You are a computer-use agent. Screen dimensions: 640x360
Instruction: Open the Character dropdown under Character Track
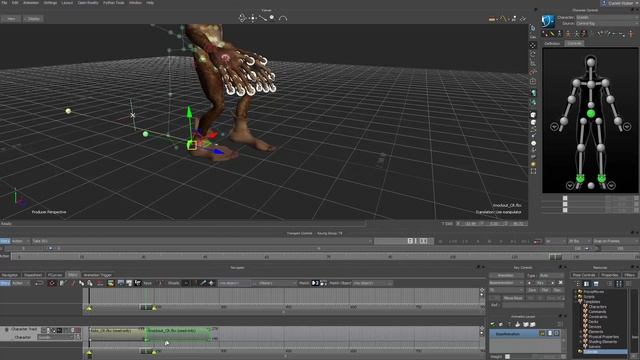click(x=57, y=337)
